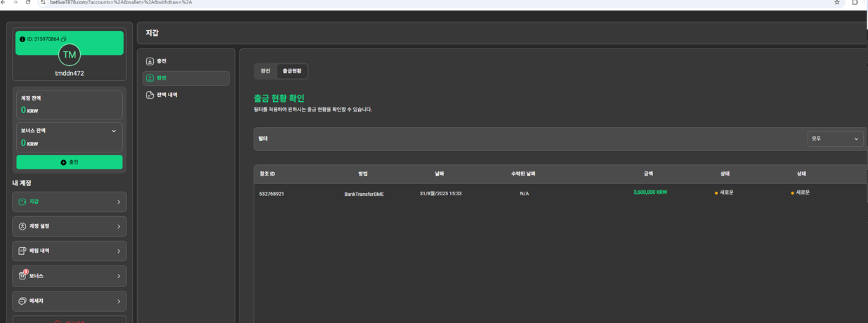Viewport: 868px width, 323px height.
Task: Open the 지갑 wallet chevron in sidebar
Action: (x=118, y=202)
